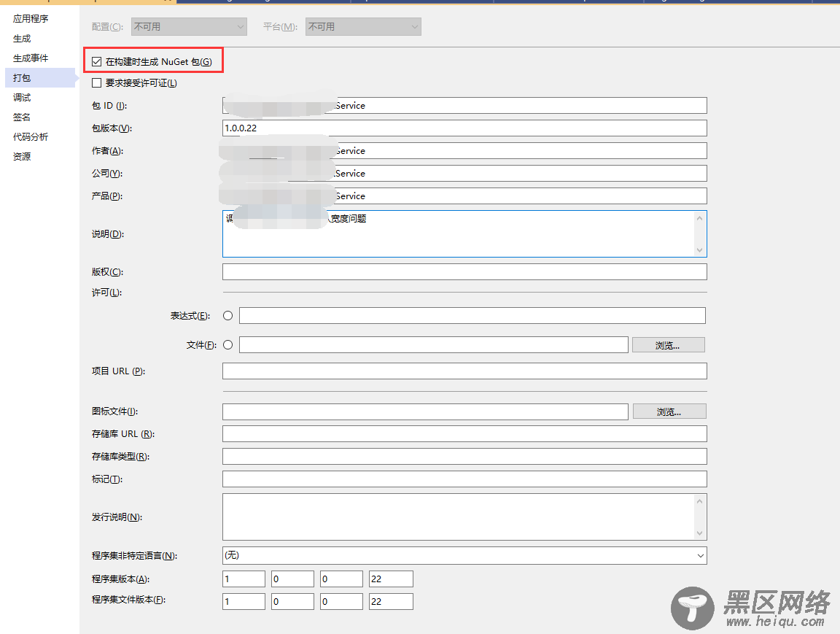Click into the 作者 input field
The width and height of the screenshot is (840, 634).
click(464, 150)
